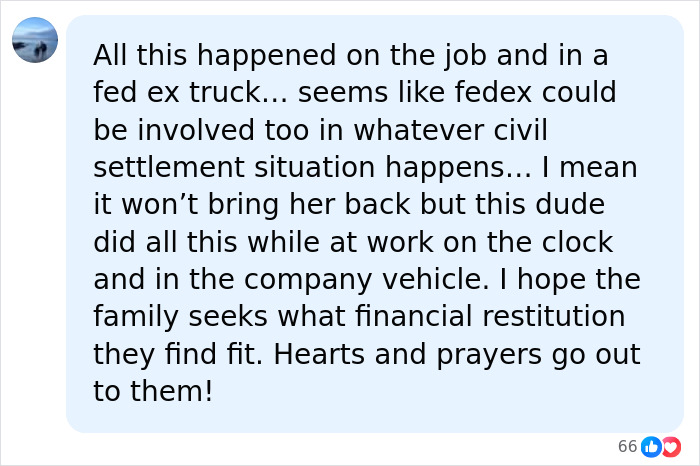Click the blue thumbs-up like reaction icon

tap(651, 446)
